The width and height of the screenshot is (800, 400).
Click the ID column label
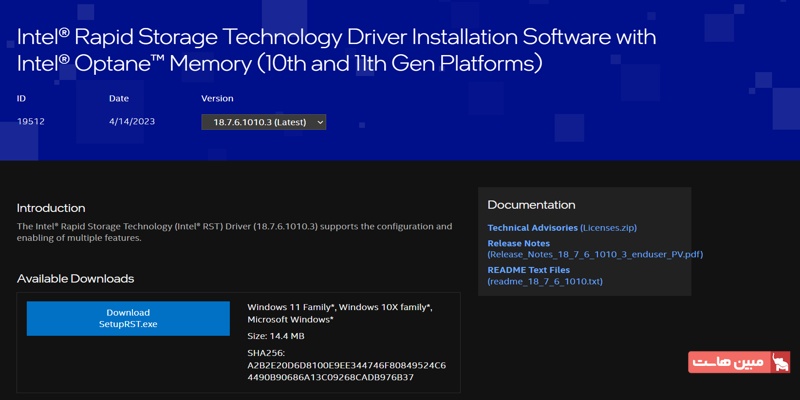pyautogui.click(x=21, y=98)
